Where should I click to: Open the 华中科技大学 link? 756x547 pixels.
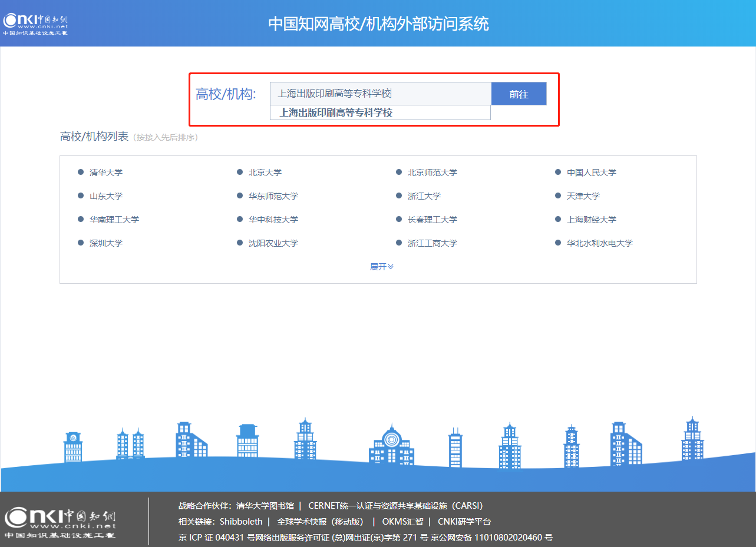coord(273,220)
